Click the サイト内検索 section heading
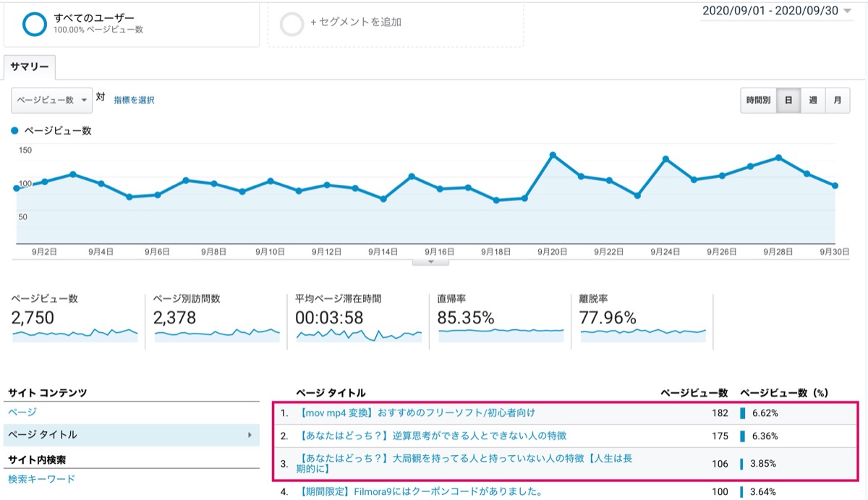The width and height of the screenshot is (868, 500). click(36, 459)
